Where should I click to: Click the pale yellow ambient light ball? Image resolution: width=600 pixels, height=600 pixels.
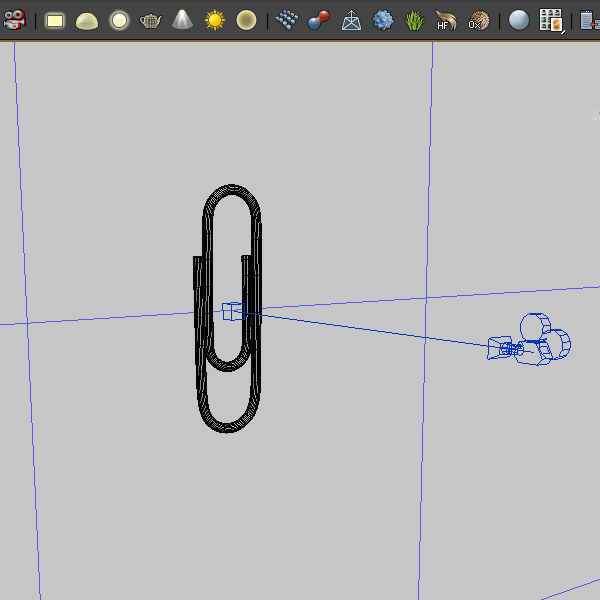(x=246, y=20)
